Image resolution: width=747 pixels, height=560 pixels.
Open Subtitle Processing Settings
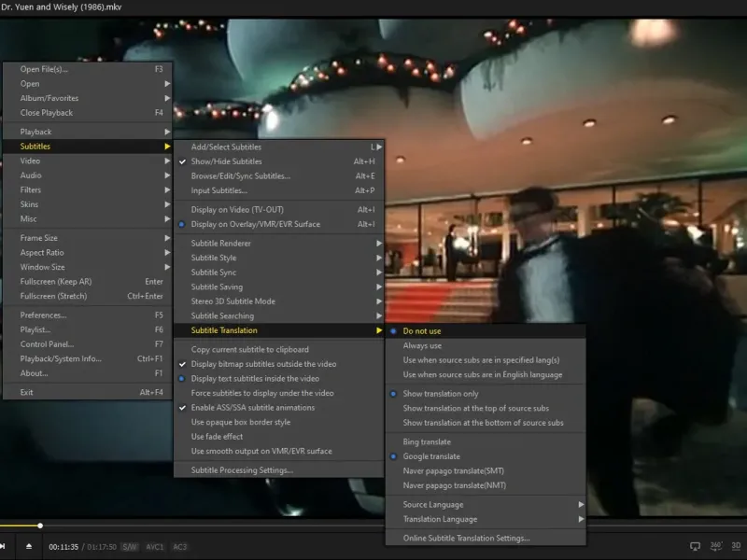tap(242, 469)
